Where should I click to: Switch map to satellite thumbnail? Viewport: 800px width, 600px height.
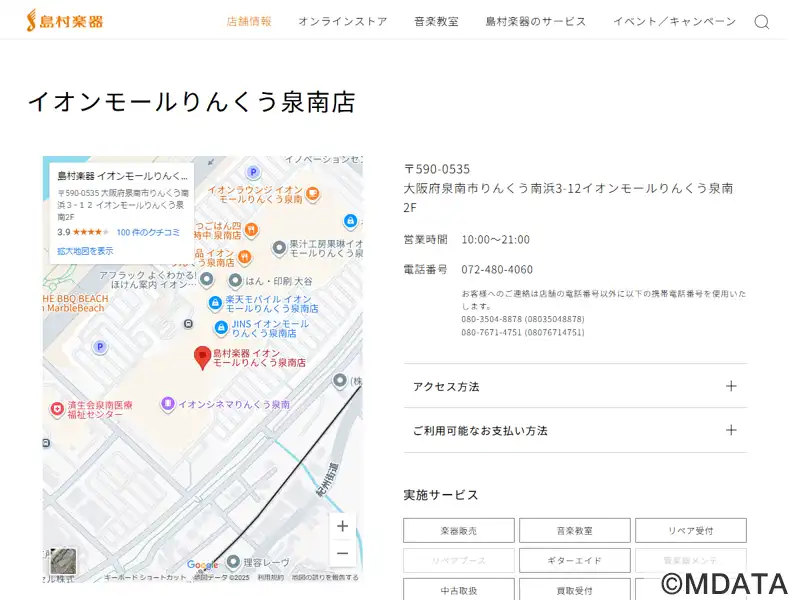(63, 561)
